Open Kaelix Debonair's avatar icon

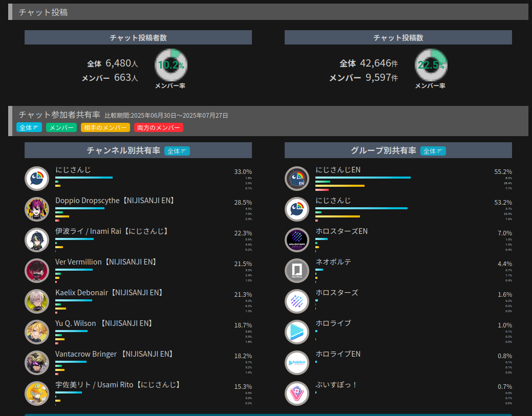click(x=37, y=301)
